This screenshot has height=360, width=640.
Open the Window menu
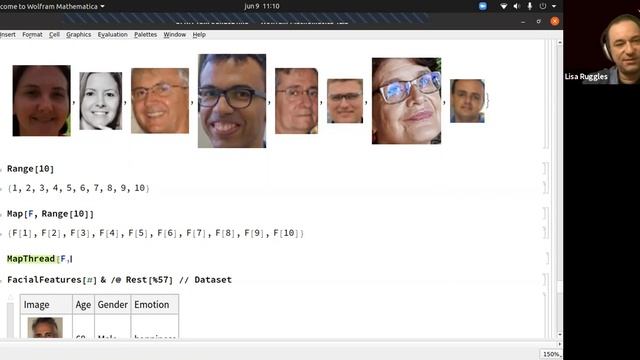[175, 35]
